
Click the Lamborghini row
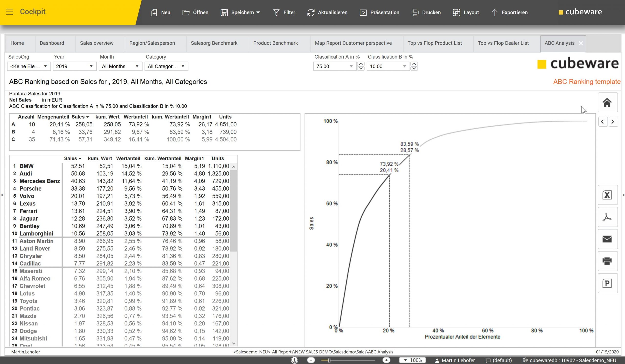pyautogui.click(x=121, y=233)
